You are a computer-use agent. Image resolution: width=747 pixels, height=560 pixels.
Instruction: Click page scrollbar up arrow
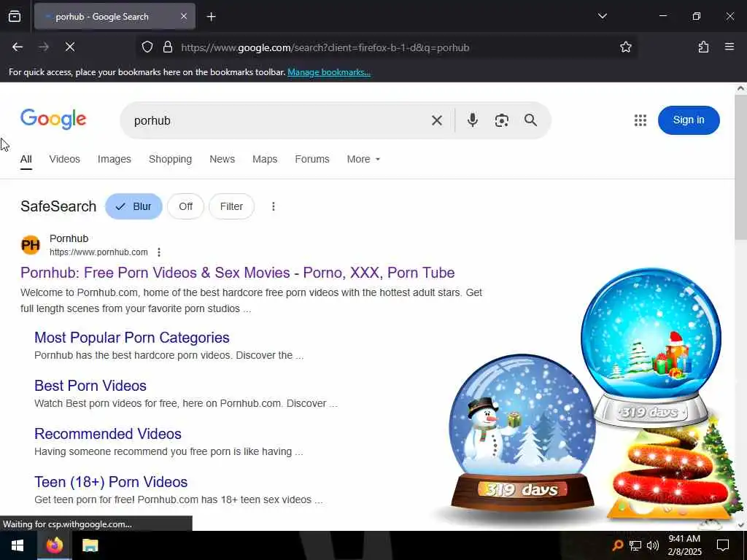point(741,88)
